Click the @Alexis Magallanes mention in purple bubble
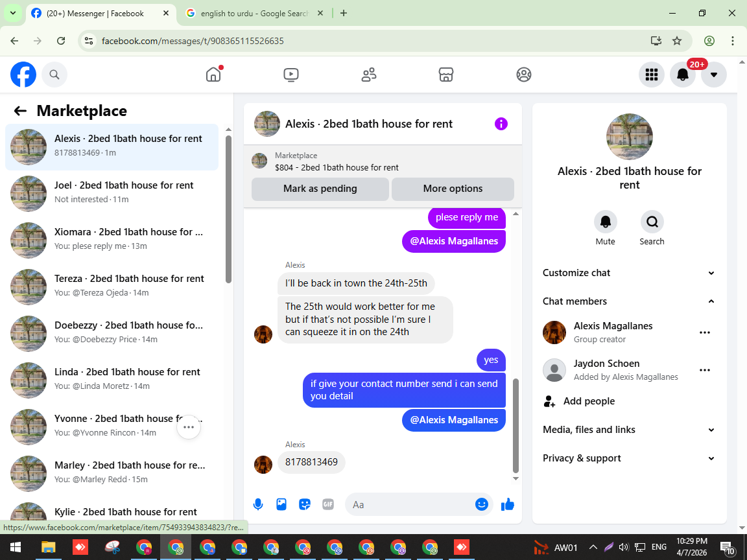 454,241
